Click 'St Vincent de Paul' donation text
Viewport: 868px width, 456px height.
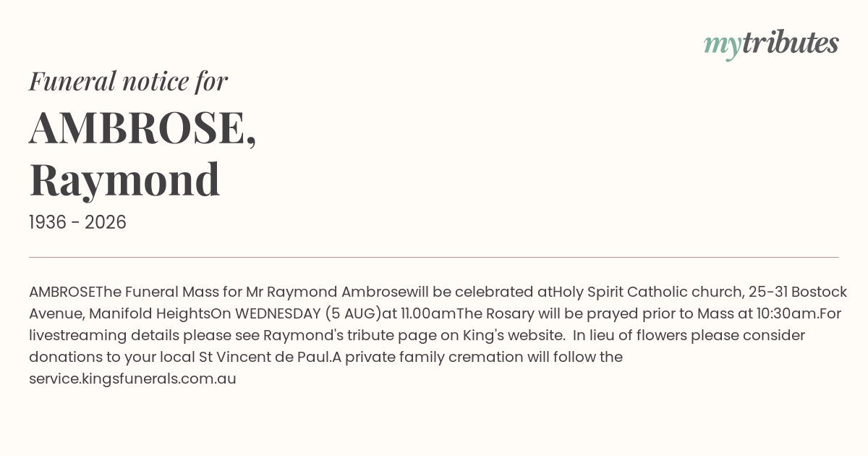(265, 357)
